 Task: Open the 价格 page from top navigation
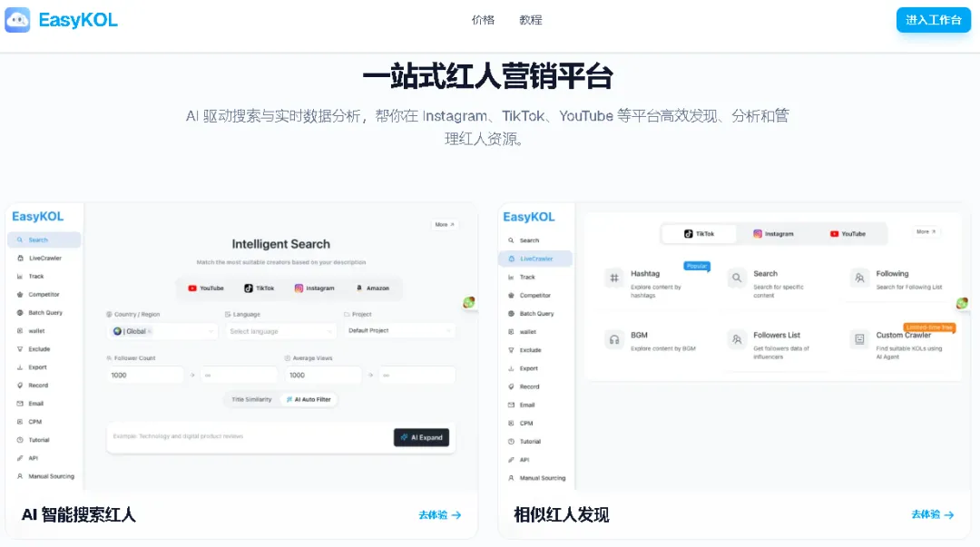pyautogui.click(x=483, y=20)
